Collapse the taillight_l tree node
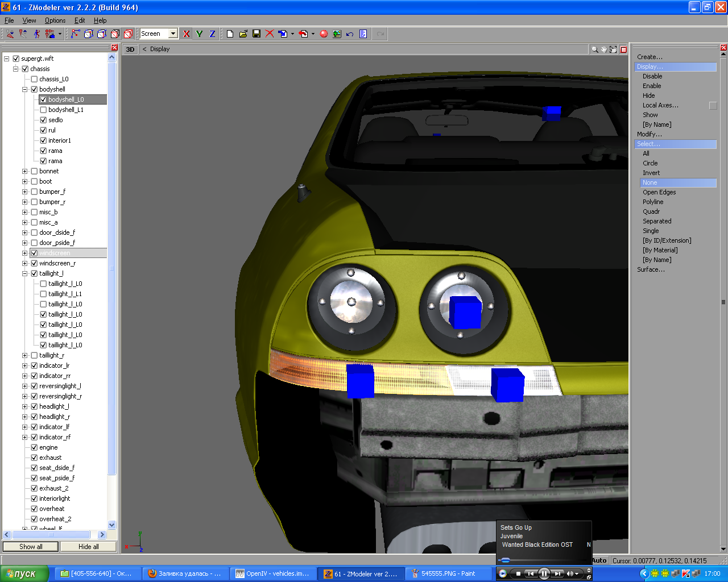This screenshot has width=728, height=582. pyautogui.click(x=25, y=273)
